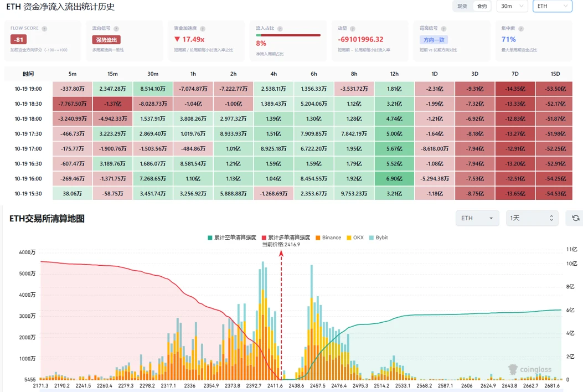The image size is (583, 392).
Task: Click the -7,767.50万 cell
Action: click(73, 104)
